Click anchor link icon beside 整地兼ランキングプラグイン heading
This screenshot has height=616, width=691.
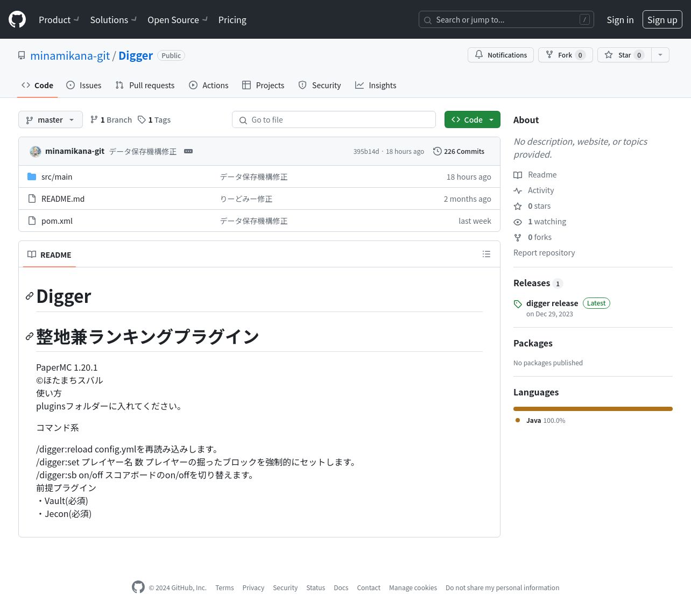tap(30, 337)
